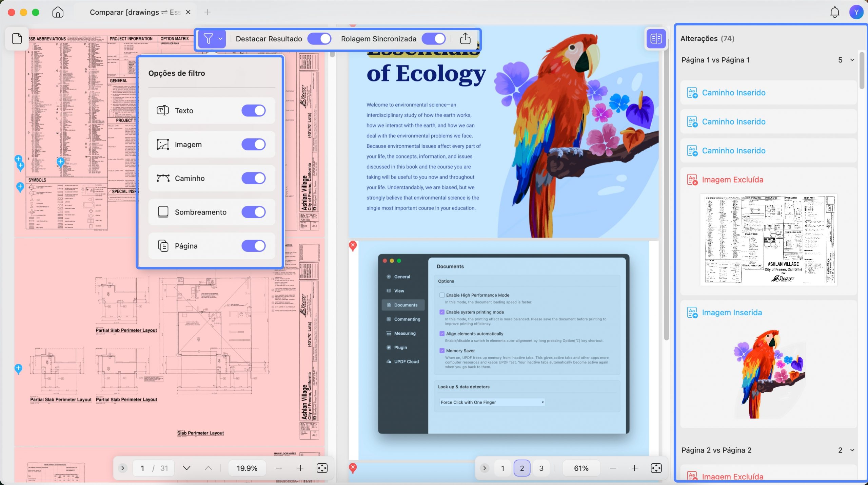Add a new tab with the plus icon
Screen dimensions: 868x485
208,12
